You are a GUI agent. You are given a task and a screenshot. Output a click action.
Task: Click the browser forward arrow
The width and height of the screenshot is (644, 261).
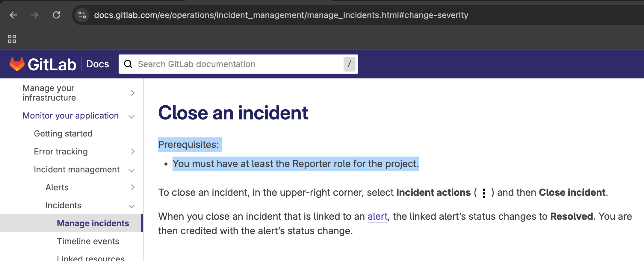[35, 15]
